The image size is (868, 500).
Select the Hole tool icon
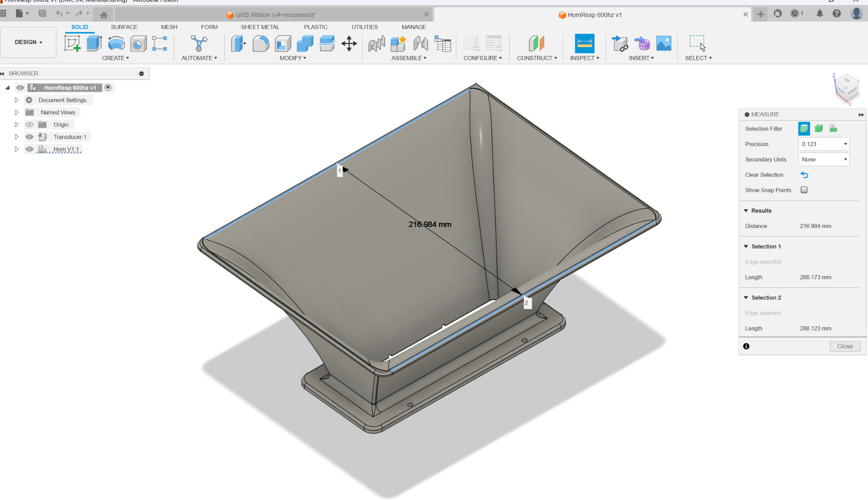138,43
